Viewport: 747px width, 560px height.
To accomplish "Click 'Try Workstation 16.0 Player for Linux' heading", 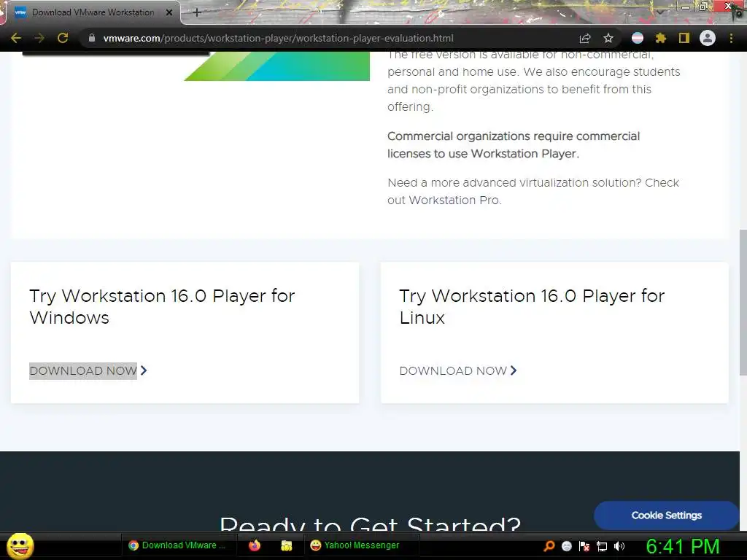I will [532, 307].
